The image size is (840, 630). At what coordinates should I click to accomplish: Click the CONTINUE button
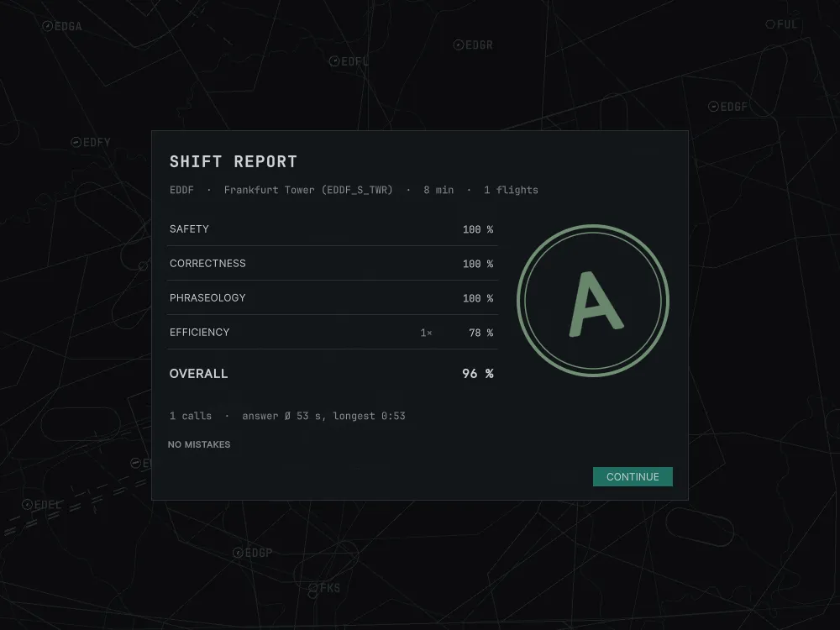tap(633, 477)
